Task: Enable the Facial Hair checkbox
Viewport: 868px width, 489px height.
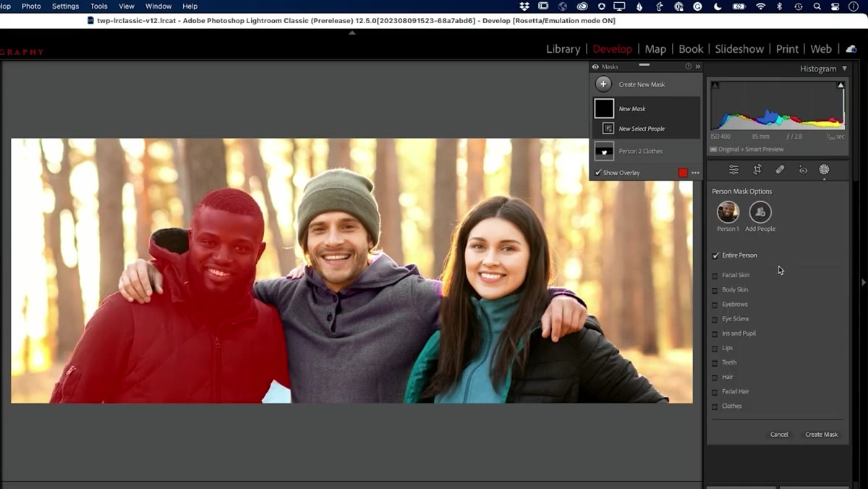Action: pyautogui.click(x=715, y=391)
